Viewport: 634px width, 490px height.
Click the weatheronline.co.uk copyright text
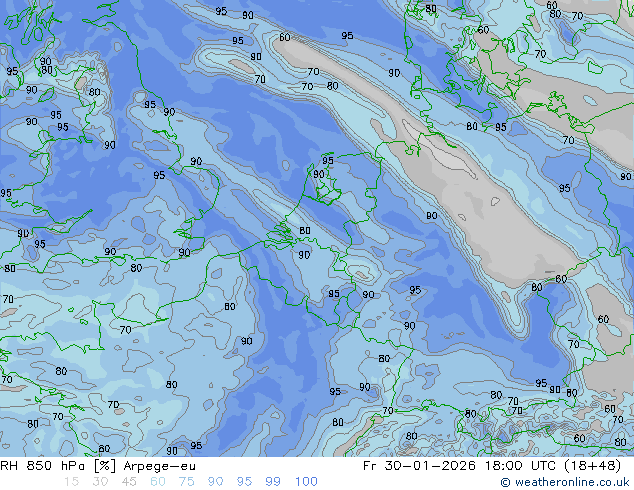[565, 482]
